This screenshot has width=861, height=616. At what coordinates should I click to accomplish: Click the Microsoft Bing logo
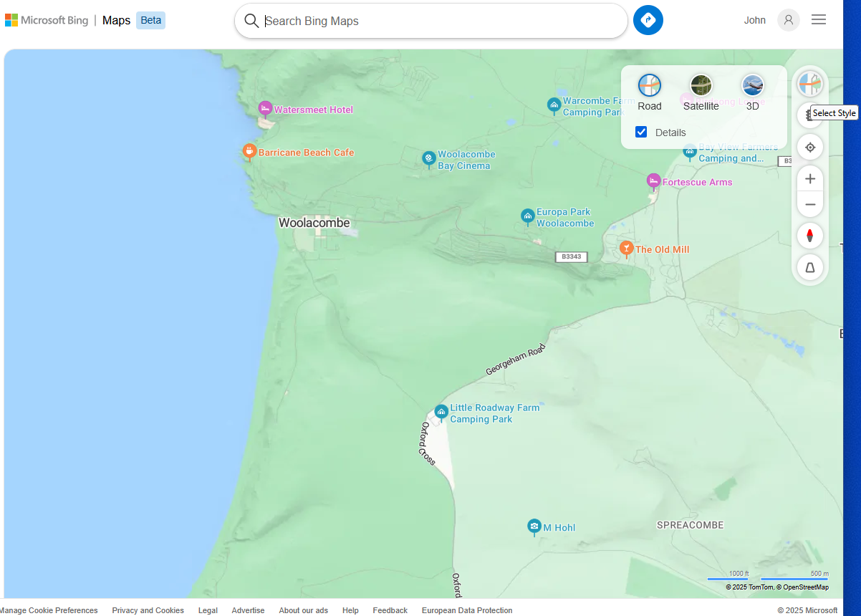click(47, 20)
